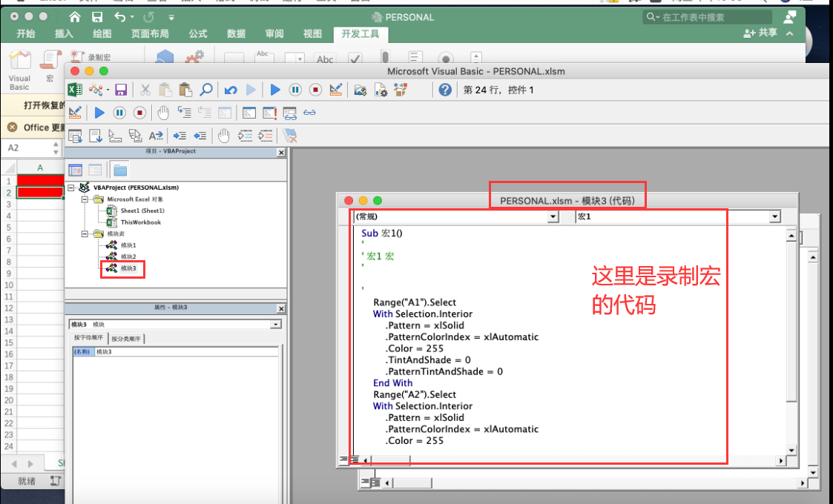Open the 公式 tab in Excel ribbon
The height and width of the screenshot is (504, 833).
click(197, 34)
